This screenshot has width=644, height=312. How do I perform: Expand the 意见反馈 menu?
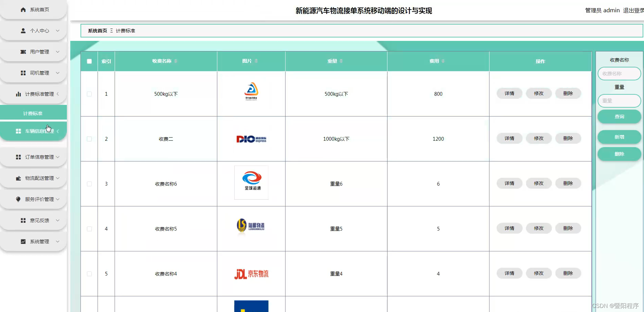(38, 220)
